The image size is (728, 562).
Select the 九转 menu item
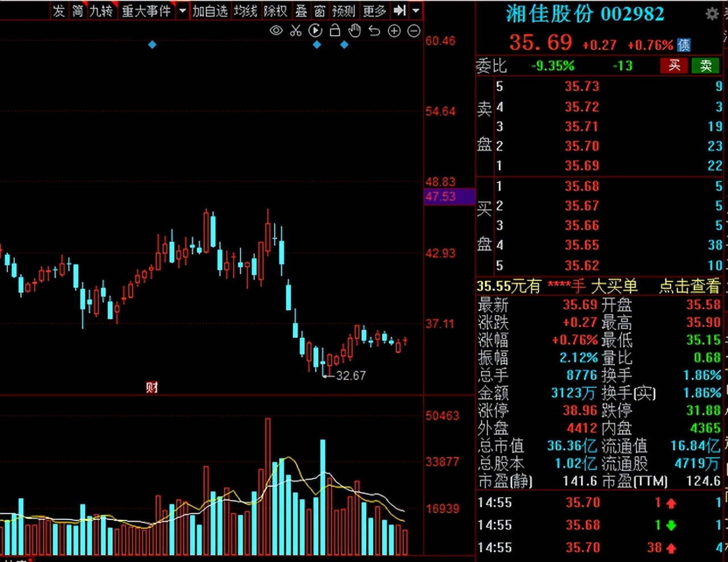[101, 11]
